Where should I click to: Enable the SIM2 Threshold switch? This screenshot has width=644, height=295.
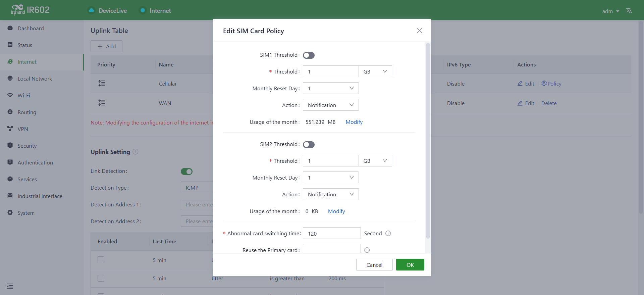coord(309,145)
